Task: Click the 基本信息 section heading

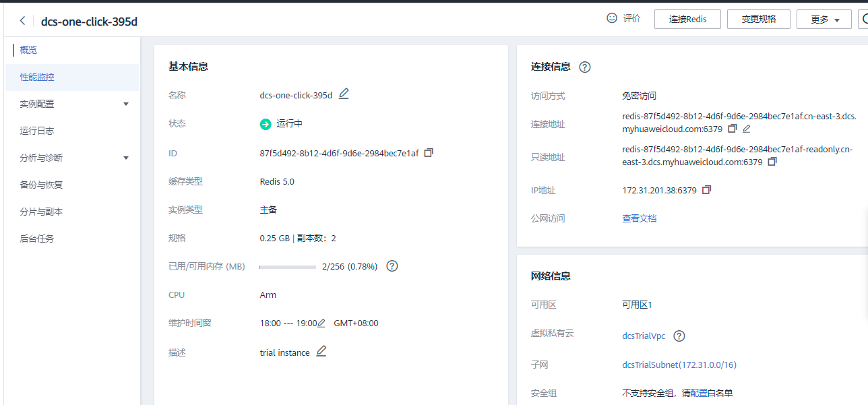Action: [x=188, y=66]
